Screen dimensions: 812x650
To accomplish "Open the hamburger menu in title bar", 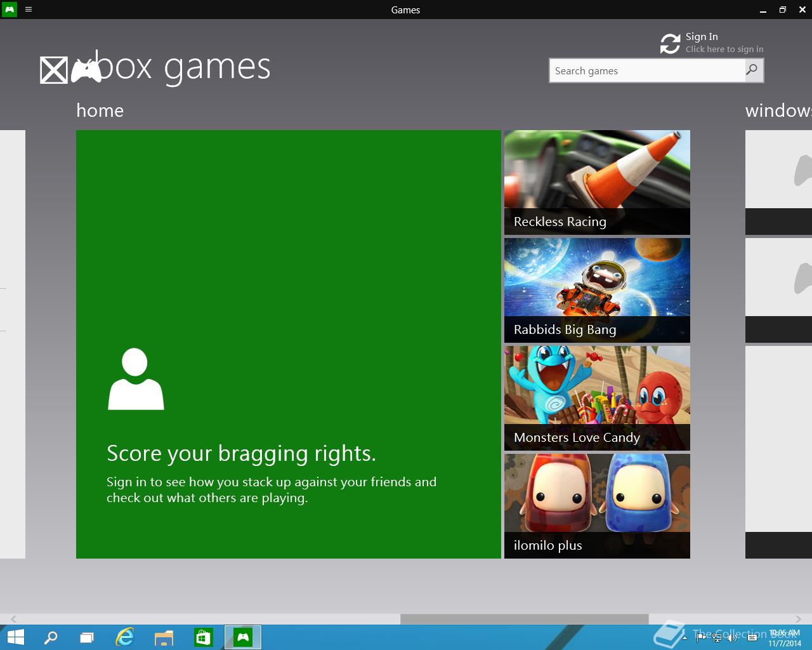I will point(28,10).
